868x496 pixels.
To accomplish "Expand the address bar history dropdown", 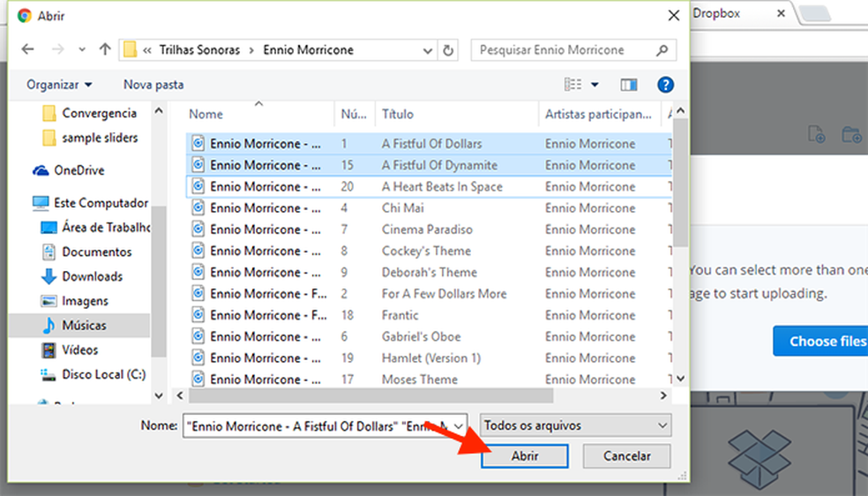I will [x=427, y=50].
